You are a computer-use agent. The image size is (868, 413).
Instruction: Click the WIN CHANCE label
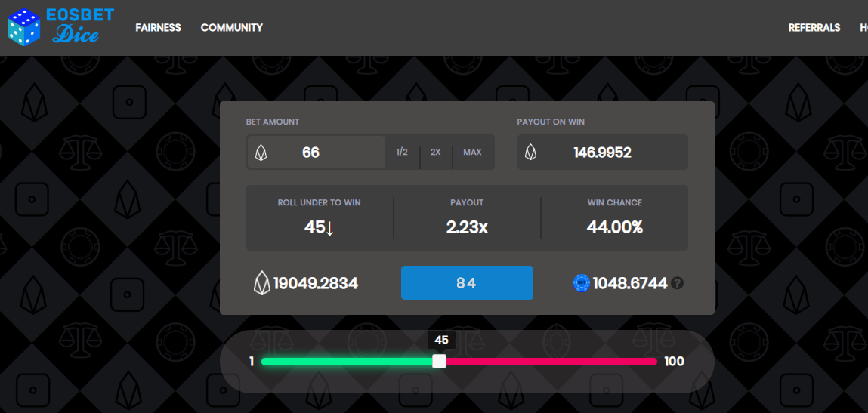615,202
